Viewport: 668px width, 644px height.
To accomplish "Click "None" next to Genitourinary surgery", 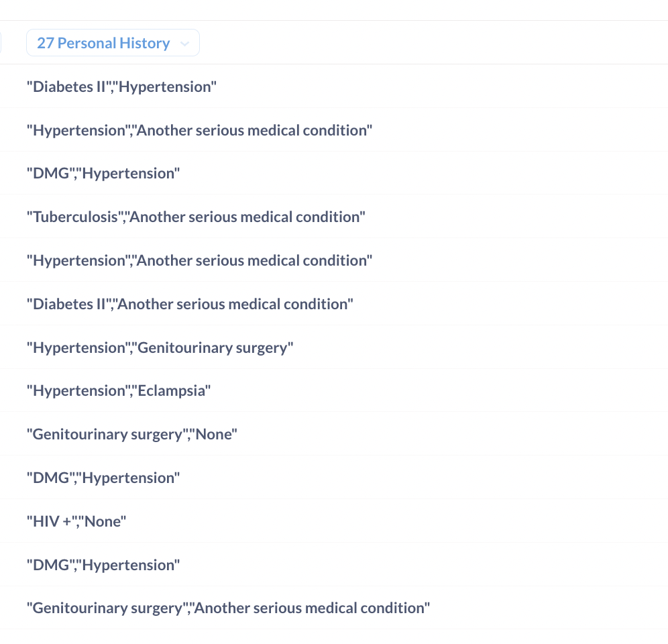I will point(214,434).
